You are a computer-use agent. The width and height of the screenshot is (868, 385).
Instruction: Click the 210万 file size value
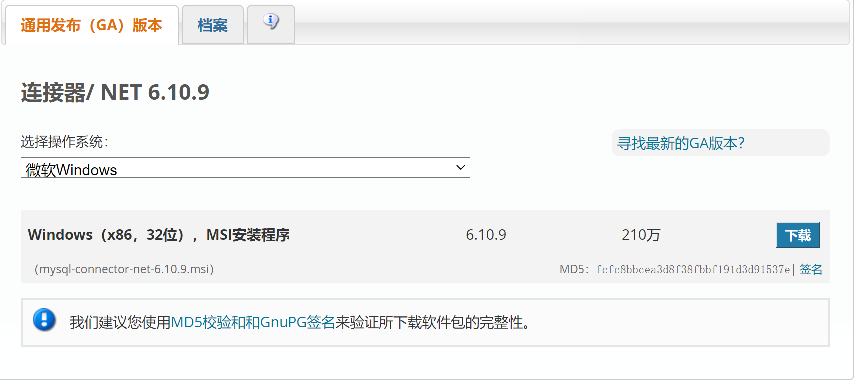(641, 235)
